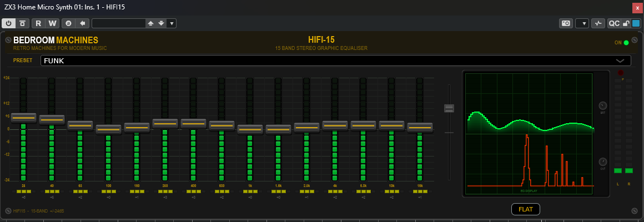Viewport: 644px width, 222px height.
Task: Click the master output level fader handle
Action: (x=449, y=108)
